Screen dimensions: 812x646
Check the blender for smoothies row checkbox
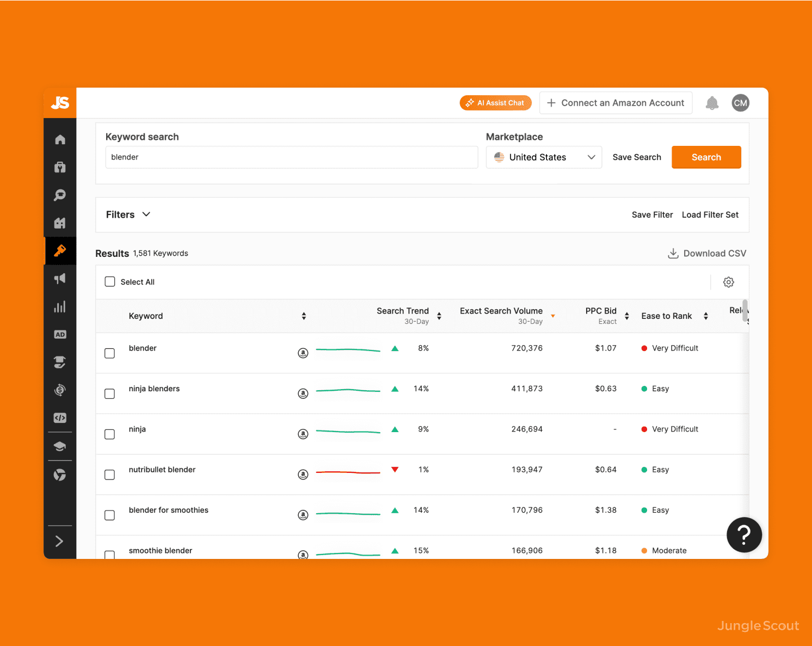109,515
